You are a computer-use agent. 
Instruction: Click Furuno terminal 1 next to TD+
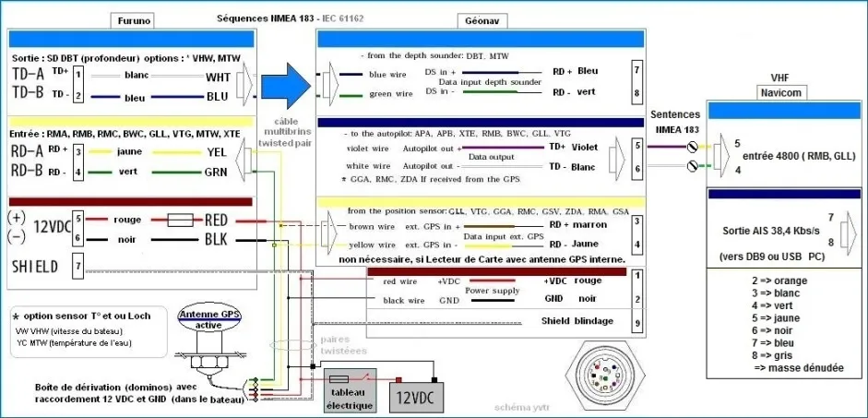coord(78,72)
